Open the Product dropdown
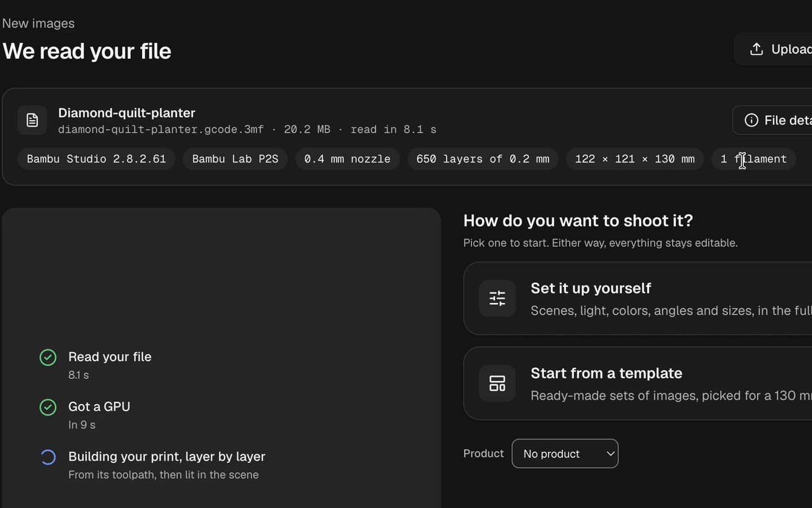This screenshot has height=508, width=812. tap(564, 453)
